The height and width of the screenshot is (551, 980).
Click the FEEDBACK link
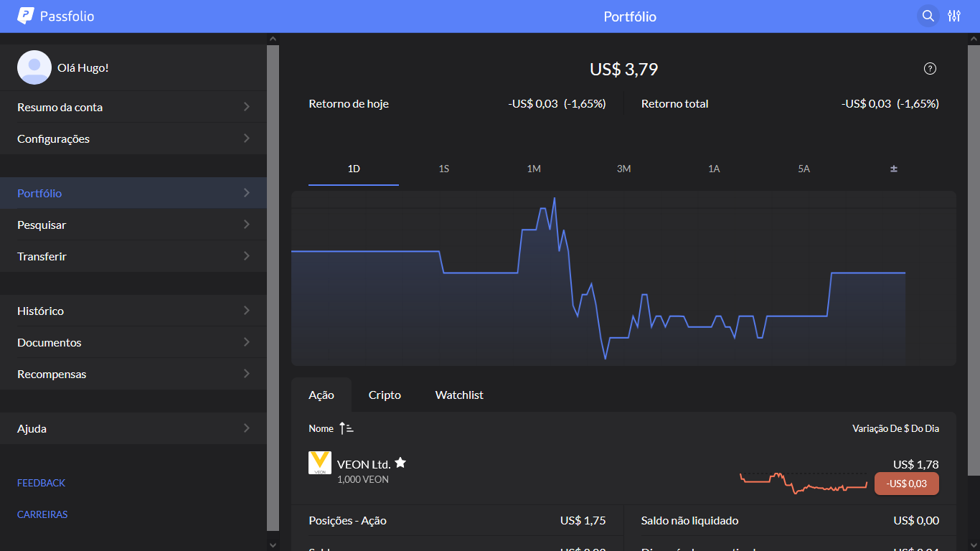[42, 483]
